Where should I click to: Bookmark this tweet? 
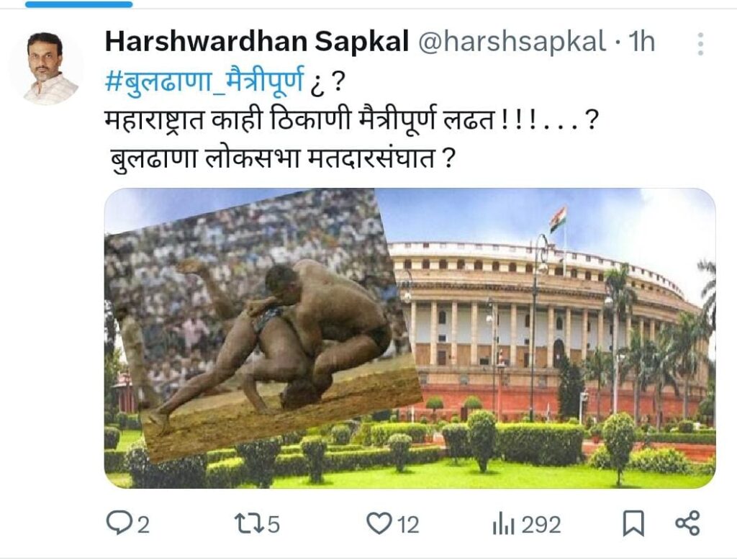tap(633, 524)
